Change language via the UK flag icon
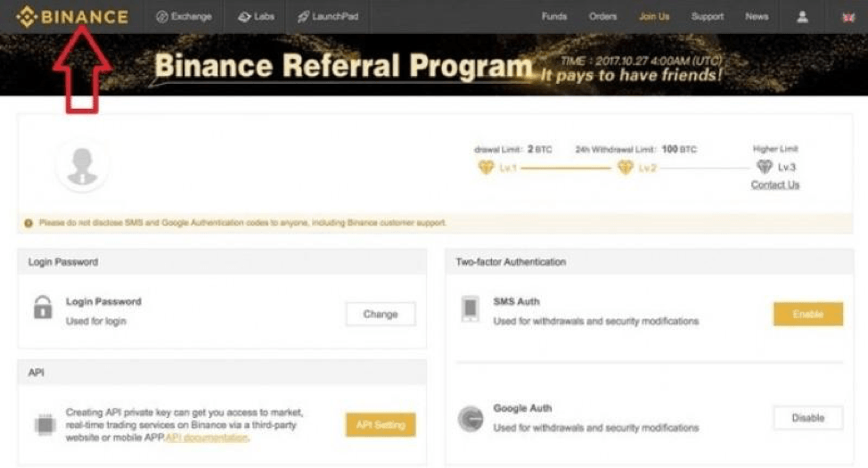 point(848,17)
